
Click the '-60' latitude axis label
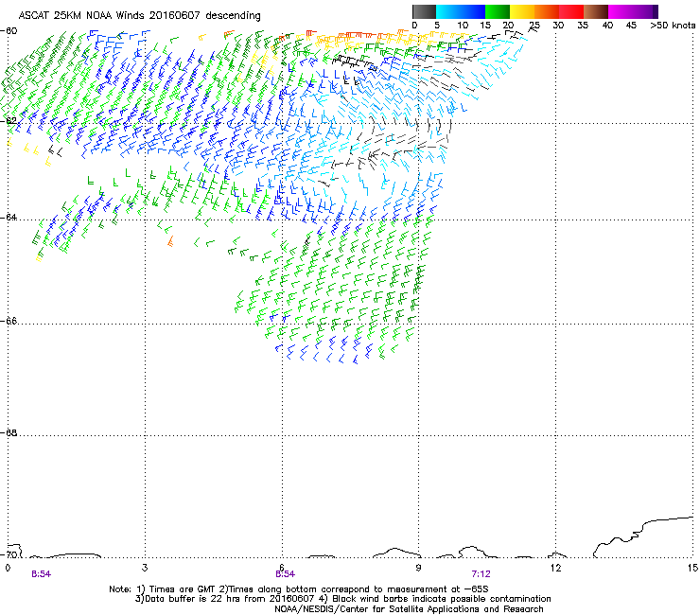9,31
